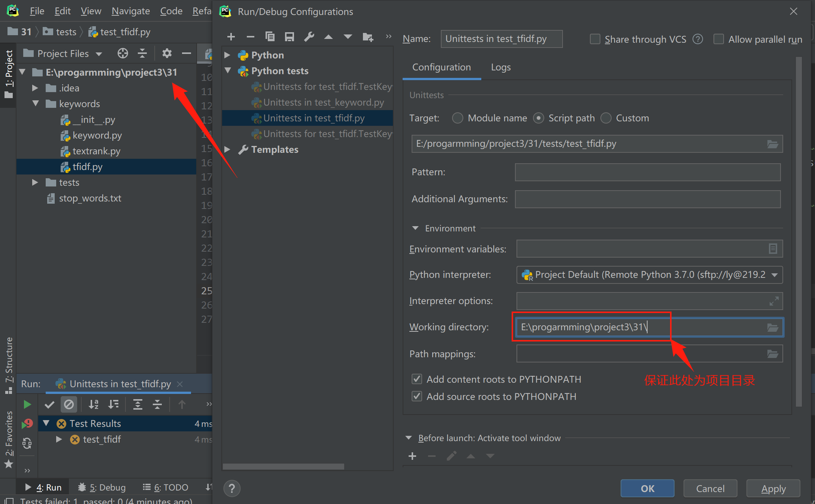This screenshot has height=504, width=815.
Task: Click the OK button
Action: tap(647, 488)
